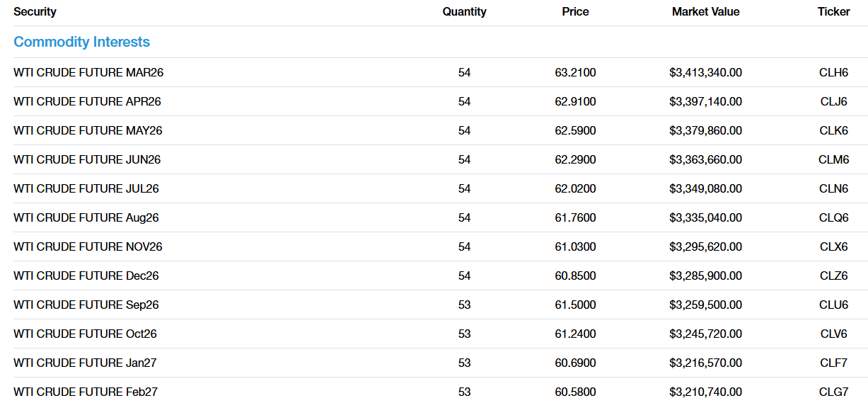The width and height of the screenshot is (868, 403).
Task: Select the WTI CRUDE FUTURE APR26 security
Action: tap(87, 101)
